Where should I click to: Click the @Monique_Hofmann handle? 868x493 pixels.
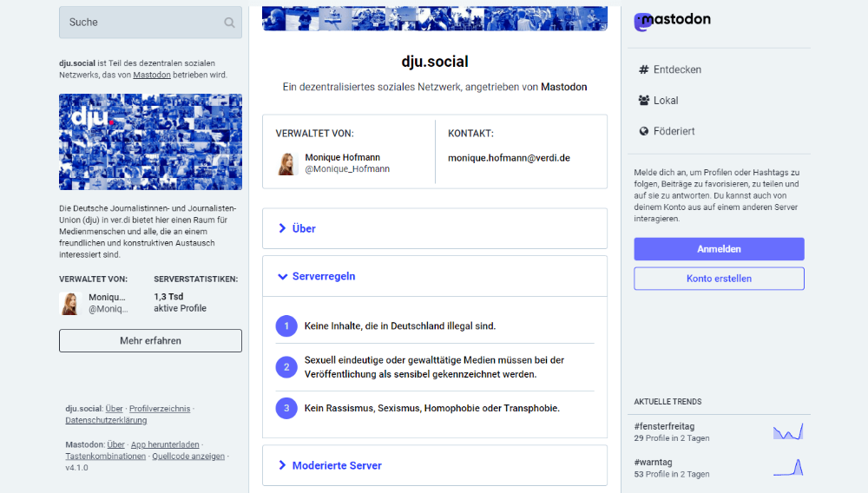tap(347, 169)
